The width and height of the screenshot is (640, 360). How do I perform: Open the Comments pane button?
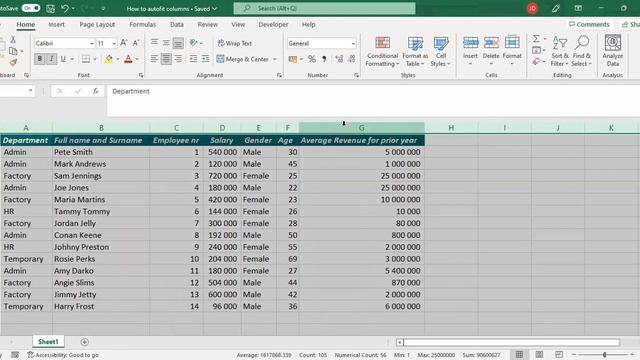pyautogui.click(x=589, y=24)
